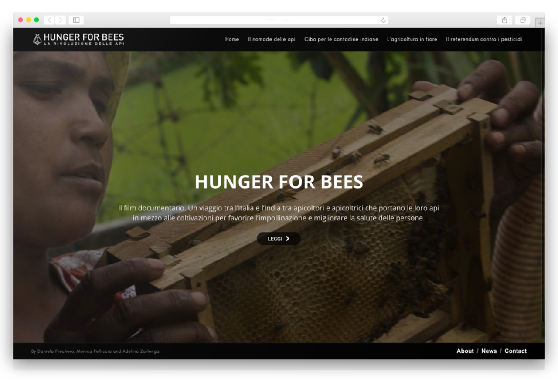Screen dimensions: 558x392
Task: Click the Safari forward arrow
Action: tap(61, 20)
